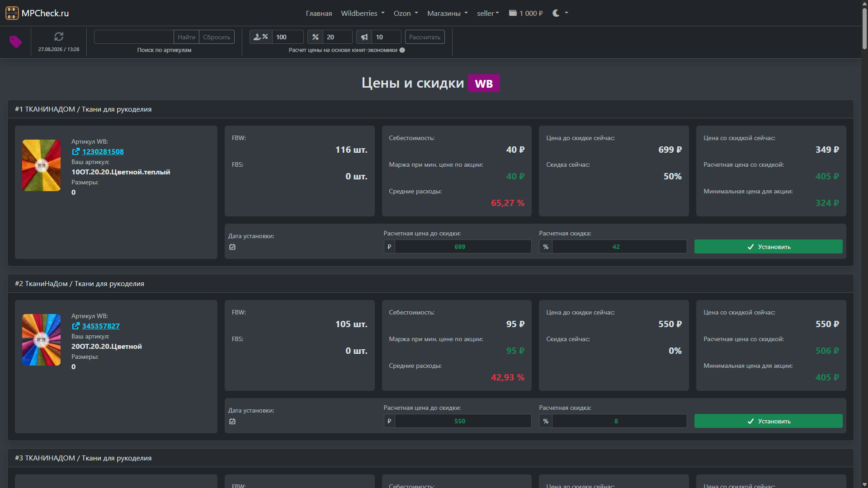Click the Рассчитать button
This screenshot has height=488, width=868.
pos(425,37)
